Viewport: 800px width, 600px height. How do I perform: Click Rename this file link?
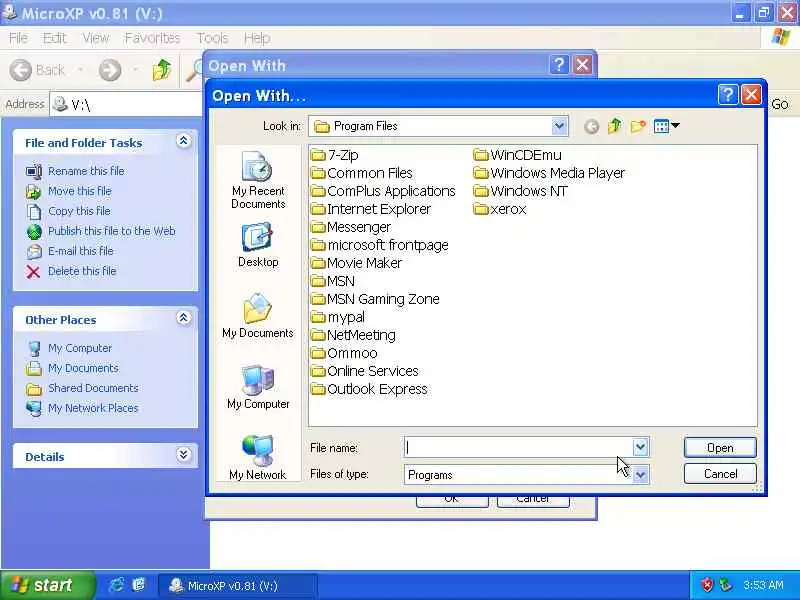click(86, 171)
